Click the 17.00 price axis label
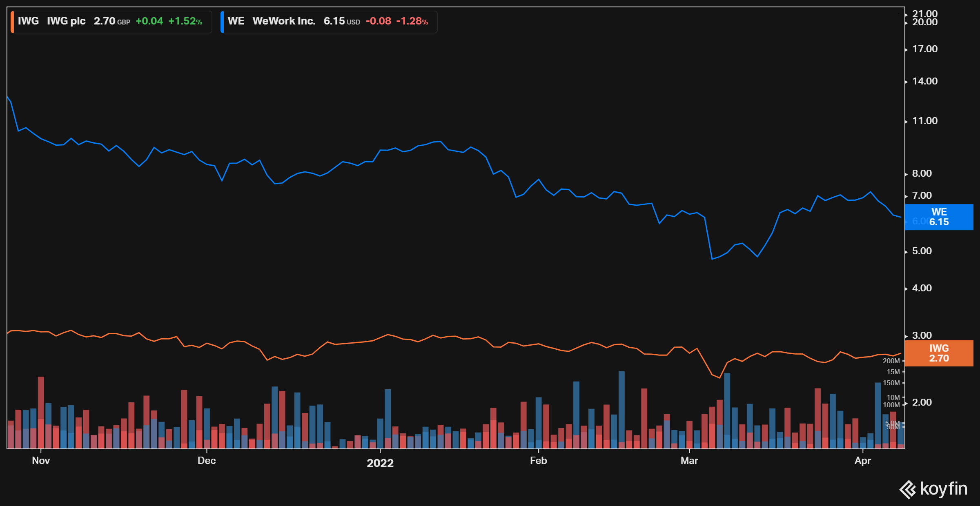The height and width of the screenshot is (506, 980). (x=925, y=49)
